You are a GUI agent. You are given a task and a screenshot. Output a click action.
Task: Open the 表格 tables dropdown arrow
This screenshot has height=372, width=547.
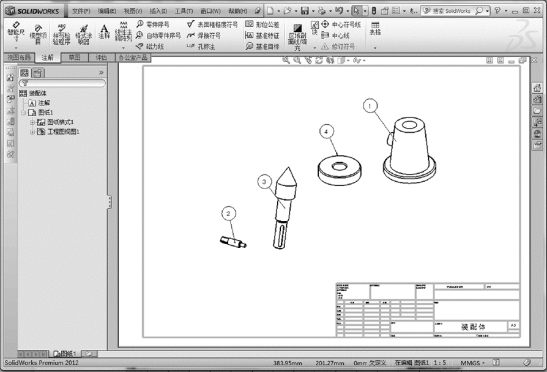375,47
